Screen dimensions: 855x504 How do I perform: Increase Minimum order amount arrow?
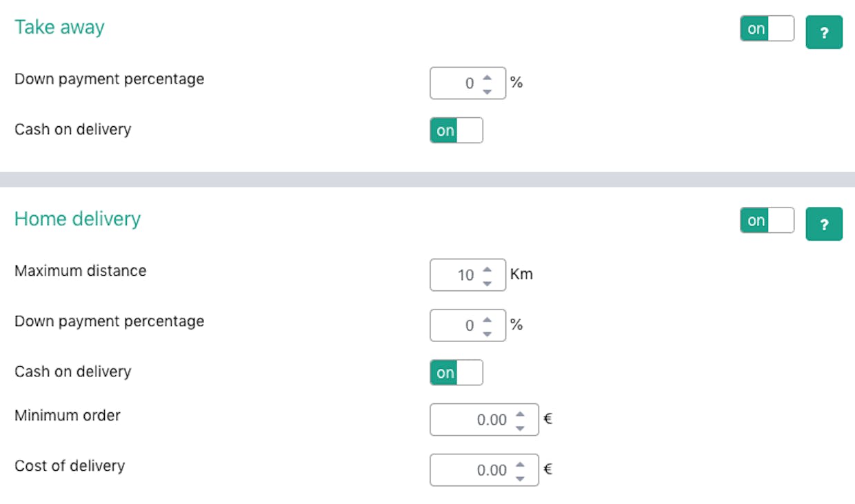[x=520, y=414]
